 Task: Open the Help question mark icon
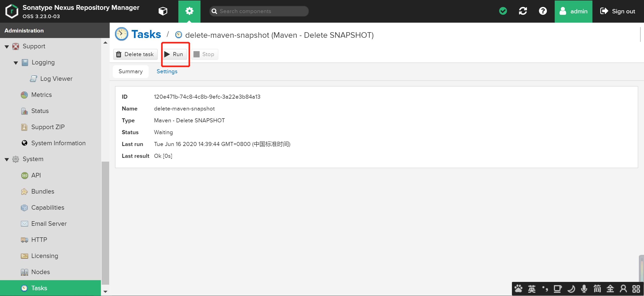tap(543, 11)
